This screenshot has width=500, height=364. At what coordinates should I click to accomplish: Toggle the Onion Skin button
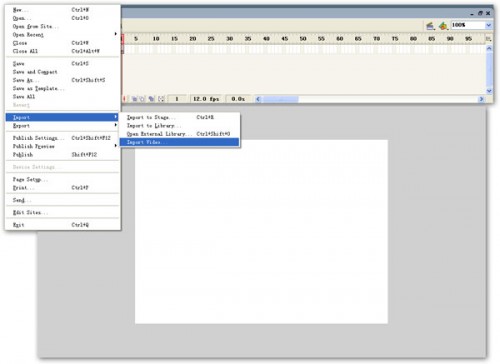[134, 99]
